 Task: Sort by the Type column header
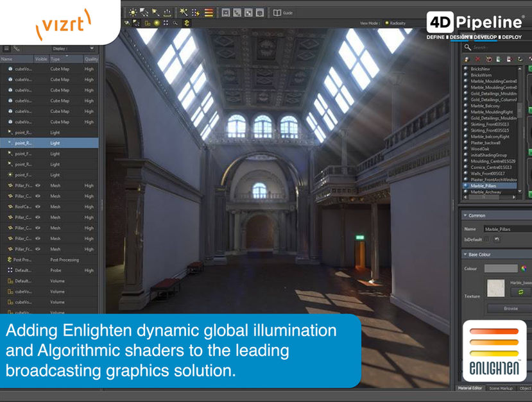point(66,59)
